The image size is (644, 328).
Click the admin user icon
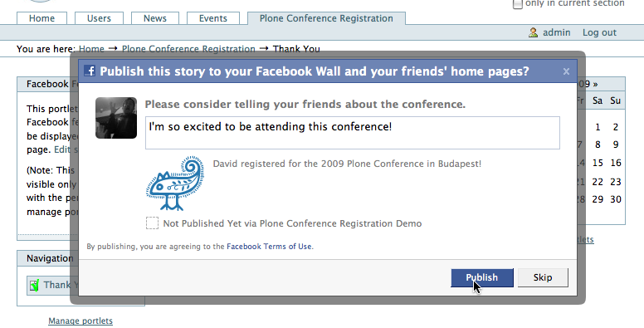(x=533, y=32)
